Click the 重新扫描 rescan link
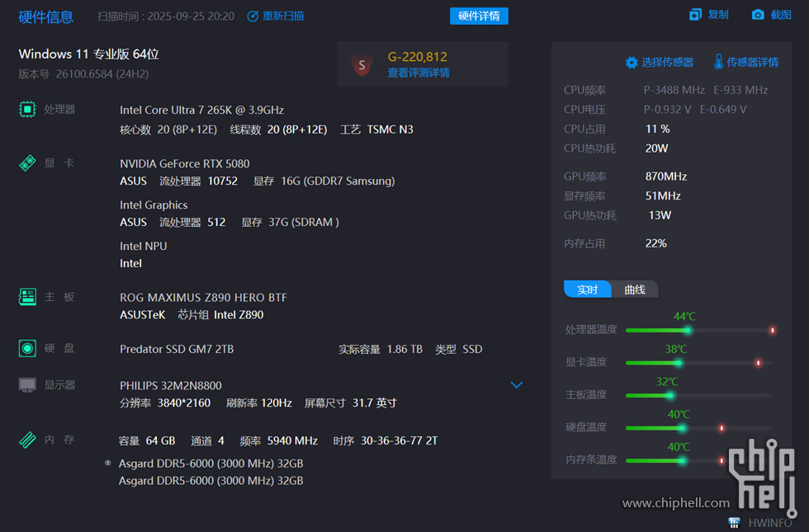Screen dimensions: 809x532 (283, 16)
